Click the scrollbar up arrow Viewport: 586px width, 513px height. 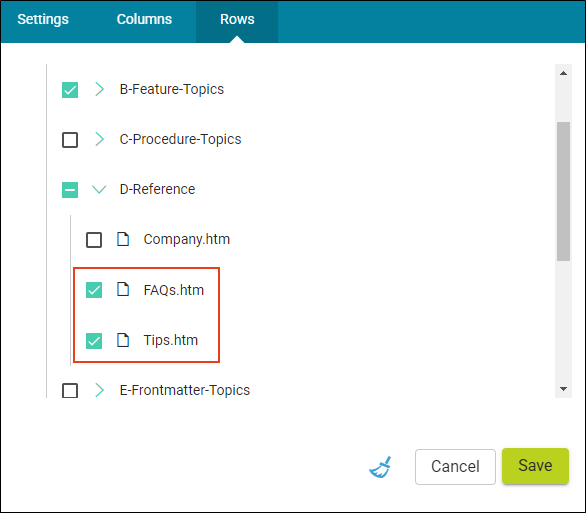(563, 73)
